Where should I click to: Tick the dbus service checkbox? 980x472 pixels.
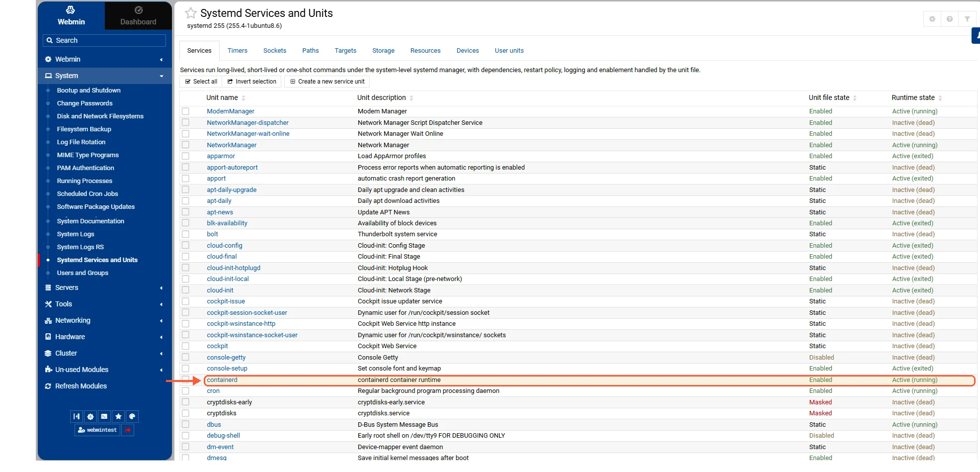[x=185, y=425]
